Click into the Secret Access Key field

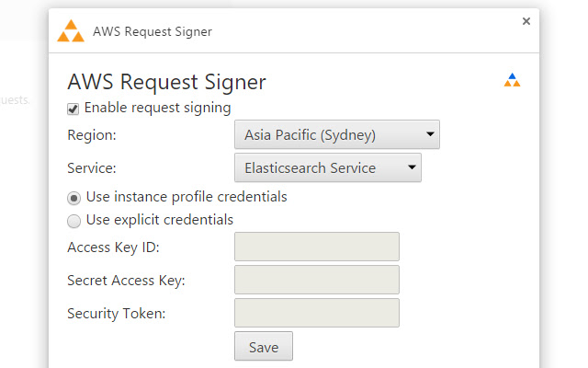point(317,280)
